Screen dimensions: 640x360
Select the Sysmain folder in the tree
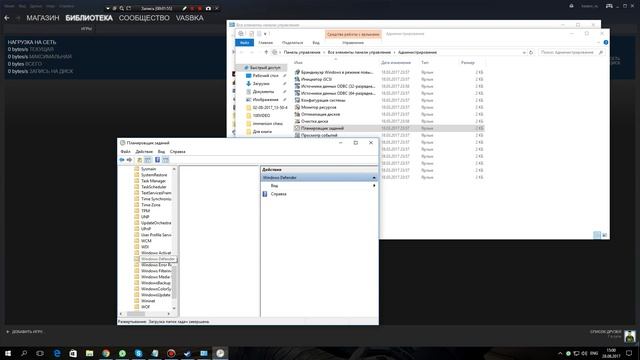149,169
